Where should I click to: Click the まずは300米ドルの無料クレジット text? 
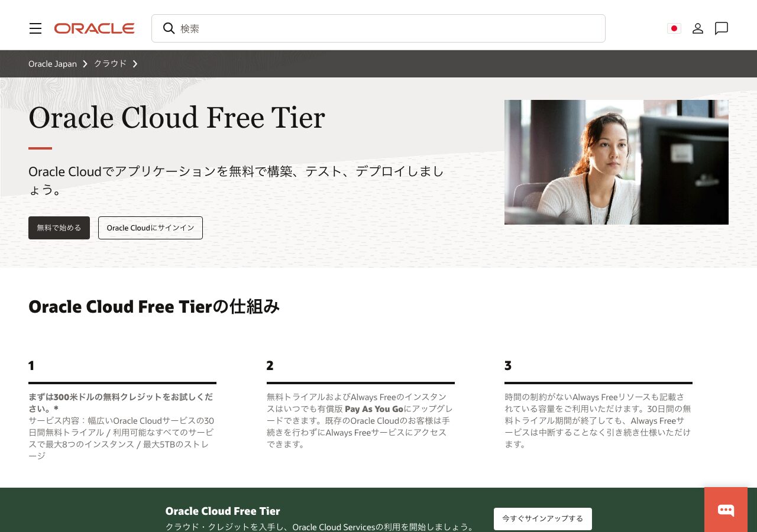pos(121,403)
